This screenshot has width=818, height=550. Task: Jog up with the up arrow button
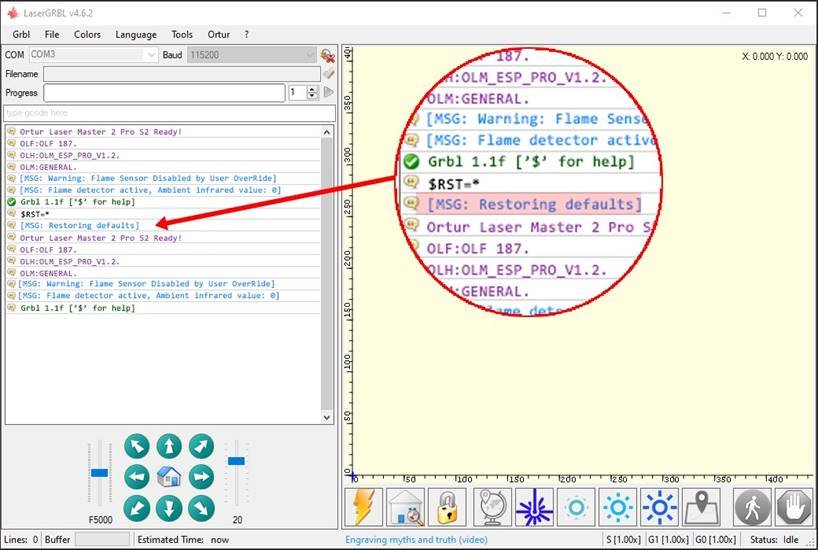click(169, 446)
